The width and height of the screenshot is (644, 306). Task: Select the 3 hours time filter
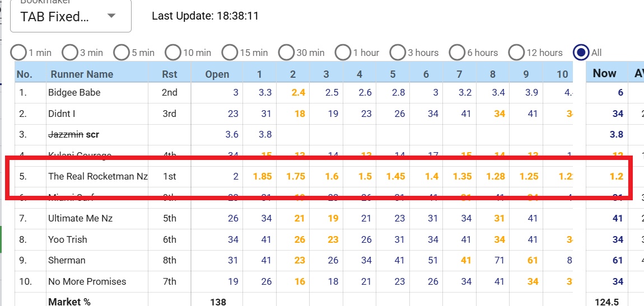[x=398, y=53]
